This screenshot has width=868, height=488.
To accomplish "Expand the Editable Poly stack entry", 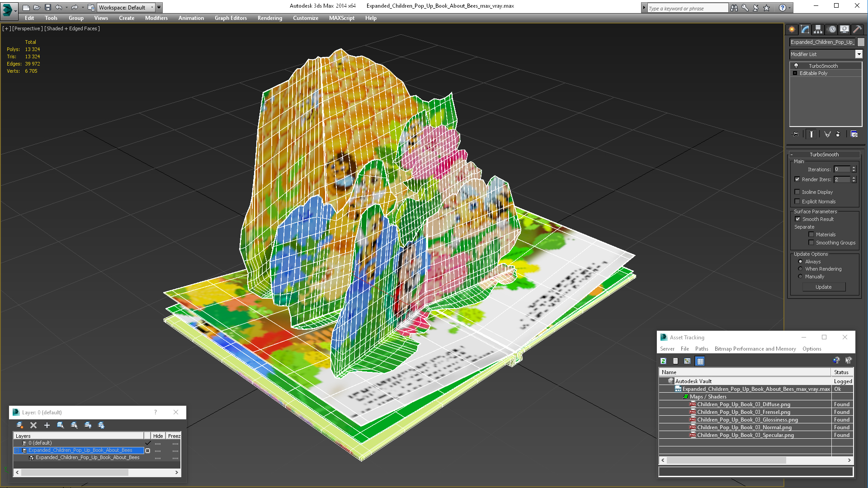I will pyautogui.click(x=795, y=73).
